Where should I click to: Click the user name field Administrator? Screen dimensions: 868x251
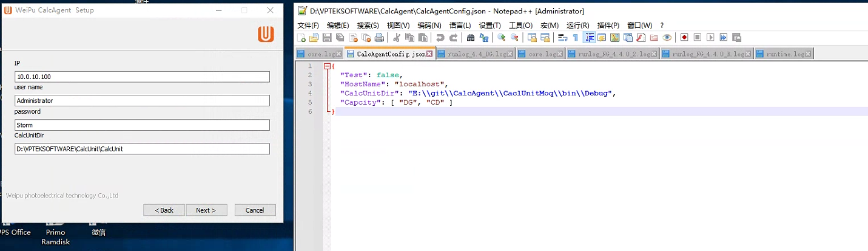click(x=142, y=100)
